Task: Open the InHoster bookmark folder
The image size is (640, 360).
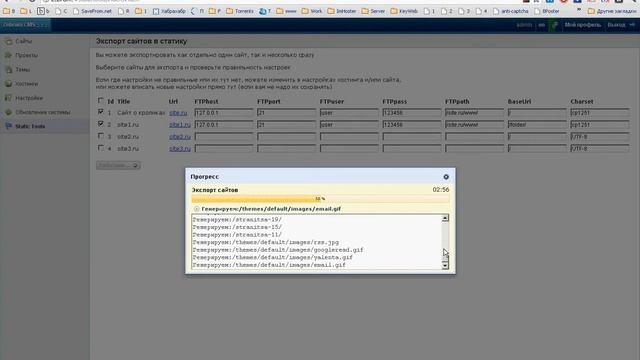Action: tap(342, 11)
